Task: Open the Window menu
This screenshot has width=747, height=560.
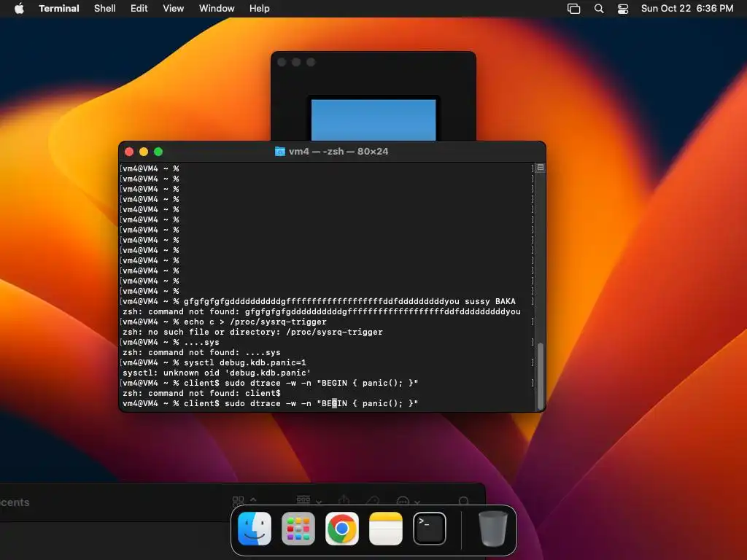Action: pyautogui.click(x=217, y=9)
